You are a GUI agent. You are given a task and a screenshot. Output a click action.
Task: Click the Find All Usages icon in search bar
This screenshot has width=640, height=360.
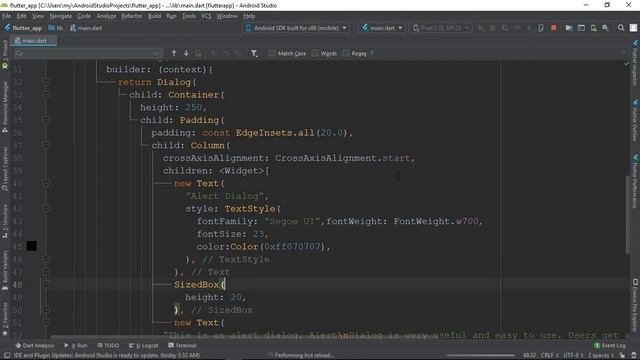click(x=198, y=53)
